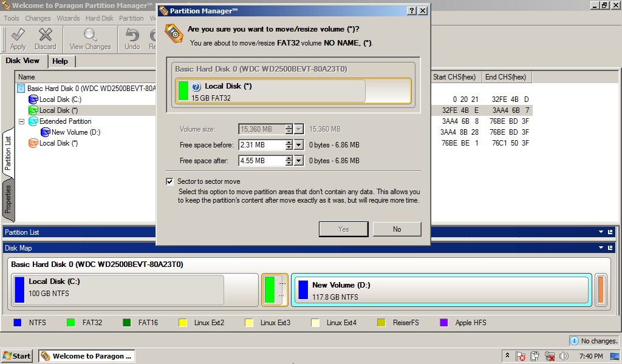Image resolution: width=622 pixels, height=364 pixels.
Task: Click the Apple HFS purple legend swatch
Action: 444,323
